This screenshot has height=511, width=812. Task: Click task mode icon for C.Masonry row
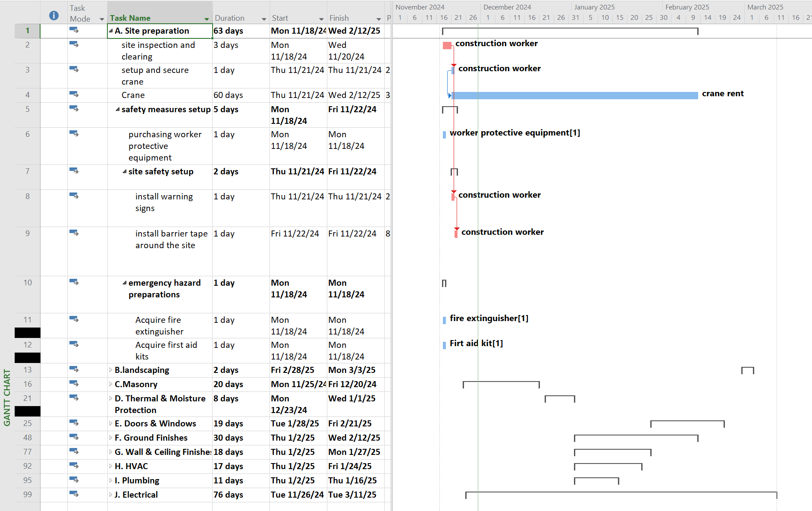coord(74,383)
